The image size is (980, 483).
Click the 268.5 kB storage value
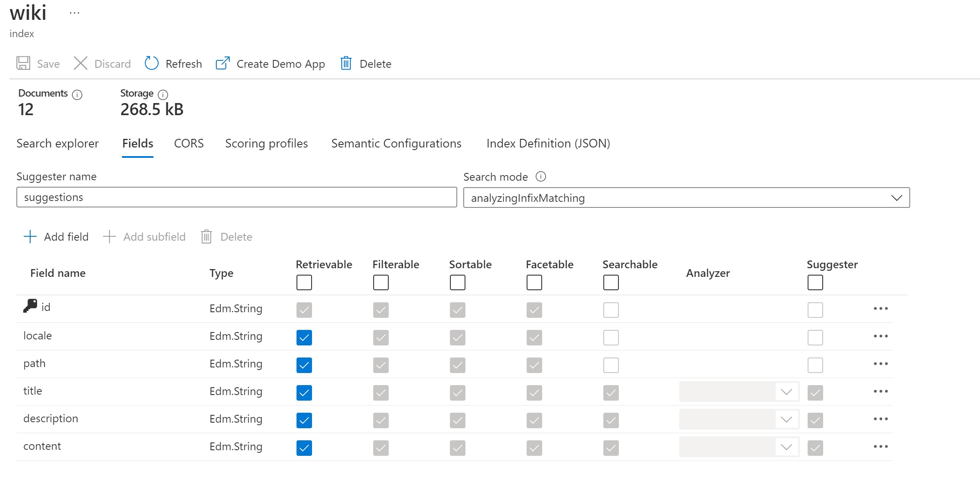coord(152,109)
